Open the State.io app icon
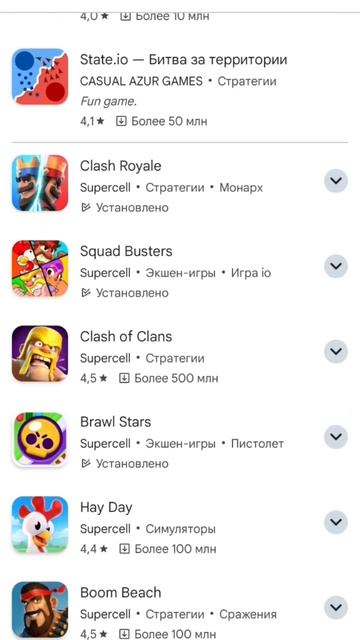This screenshot has width=360, height=640. (x=40, y=76)
